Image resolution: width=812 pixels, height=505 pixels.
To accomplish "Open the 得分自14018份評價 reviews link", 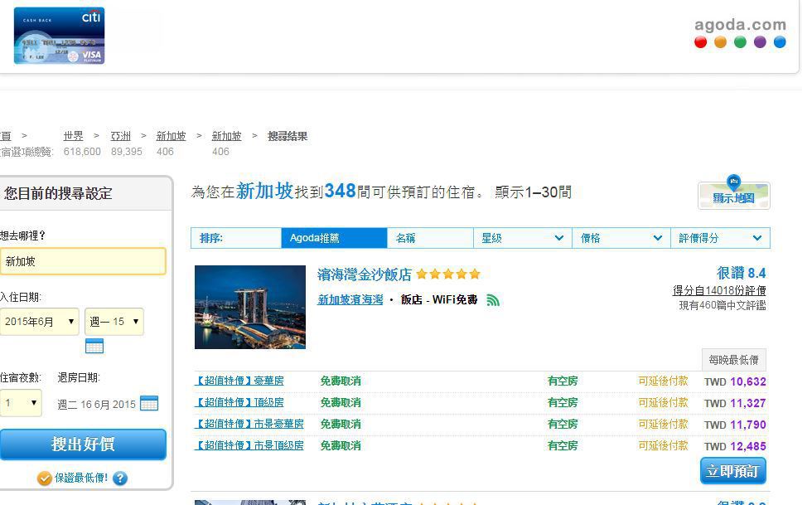I will tap(719, 290).
